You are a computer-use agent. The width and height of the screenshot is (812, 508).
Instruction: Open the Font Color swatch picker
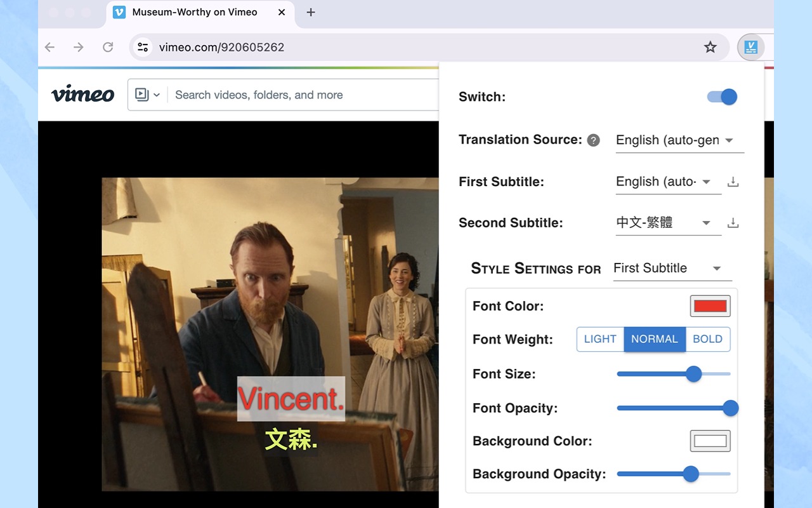click(x=709, y=305)
